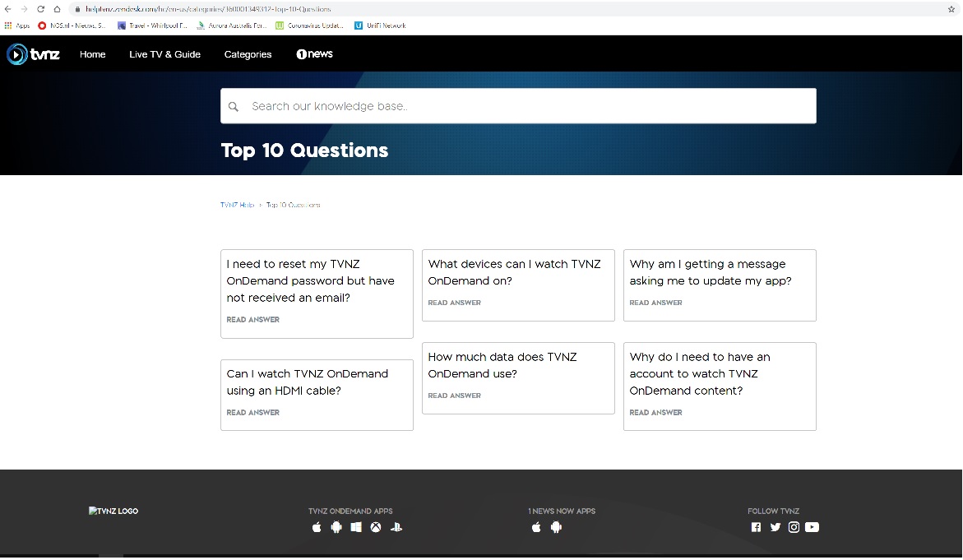The image size is (963, 560).
Task: Open 'What devices can I watch' question
Action: tap(514, 273)
